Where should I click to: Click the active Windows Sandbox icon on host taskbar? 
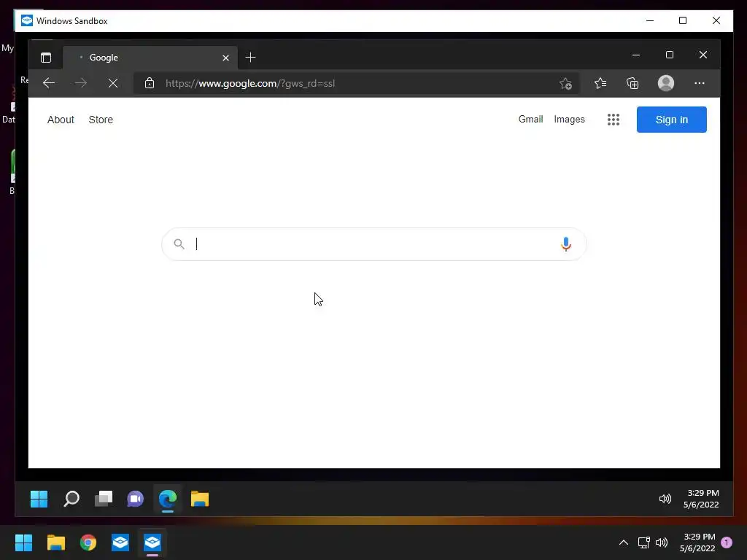(152, 542)
